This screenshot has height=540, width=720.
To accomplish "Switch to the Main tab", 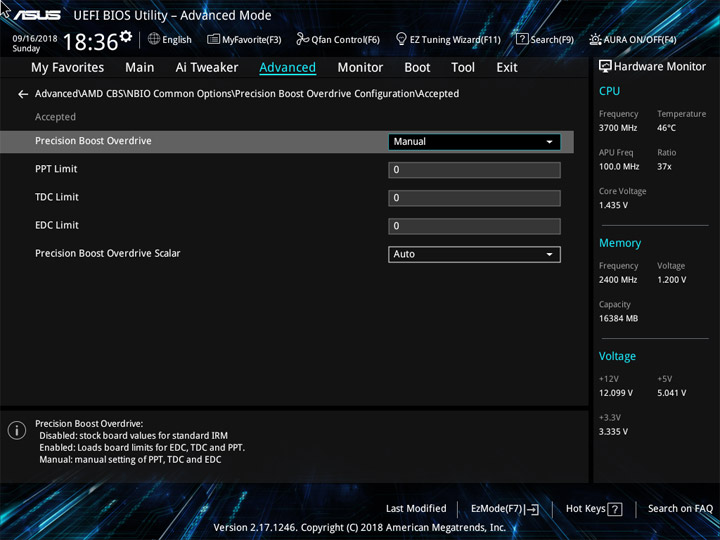I will point(140,68).
